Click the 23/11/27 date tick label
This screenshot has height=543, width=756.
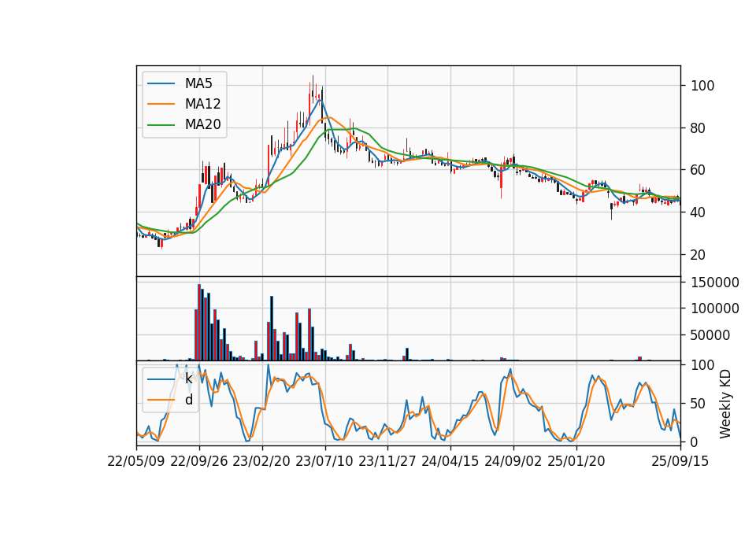coord(387,461)
